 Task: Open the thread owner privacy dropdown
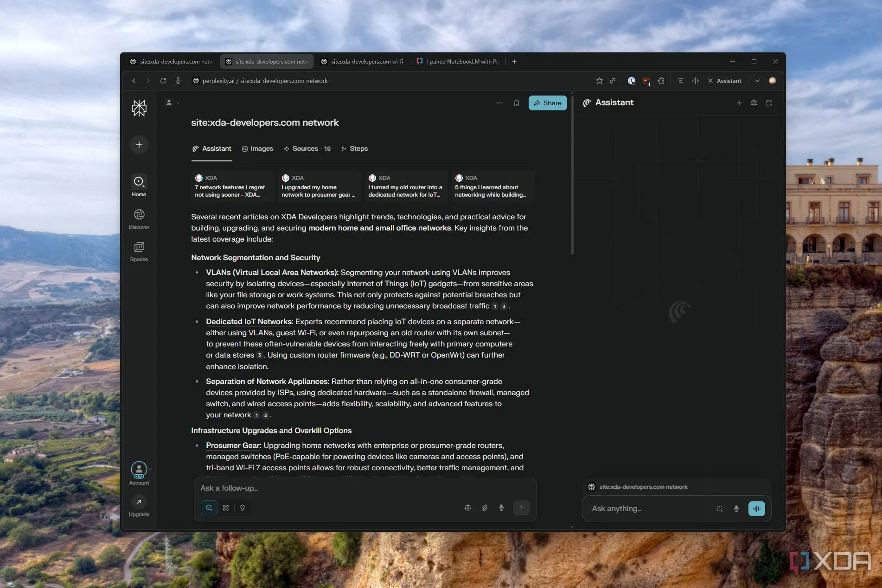tap(173, 102)
